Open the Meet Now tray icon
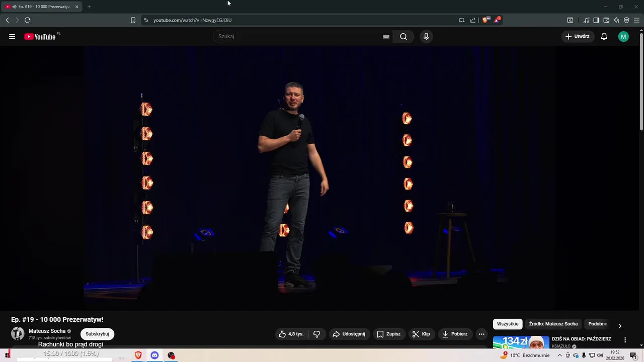The width and height of the screenshot is (644, 362). click(x=568, y=355)
